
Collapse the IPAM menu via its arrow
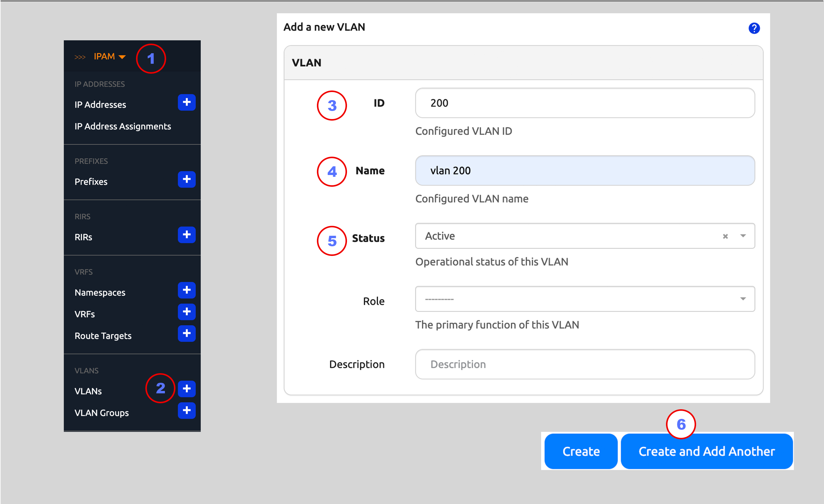pyautogui.click(x=122, y=57)
